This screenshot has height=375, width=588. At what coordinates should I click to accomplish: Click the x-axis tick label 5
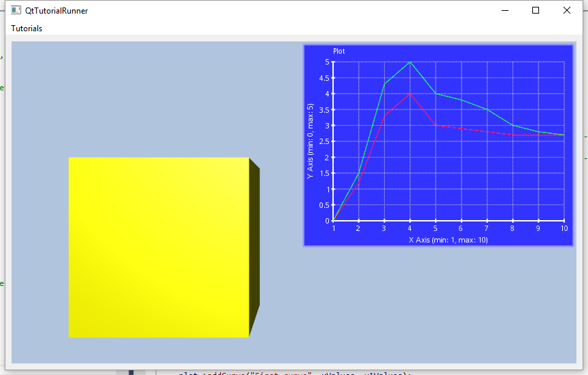[x=436, y=229]
